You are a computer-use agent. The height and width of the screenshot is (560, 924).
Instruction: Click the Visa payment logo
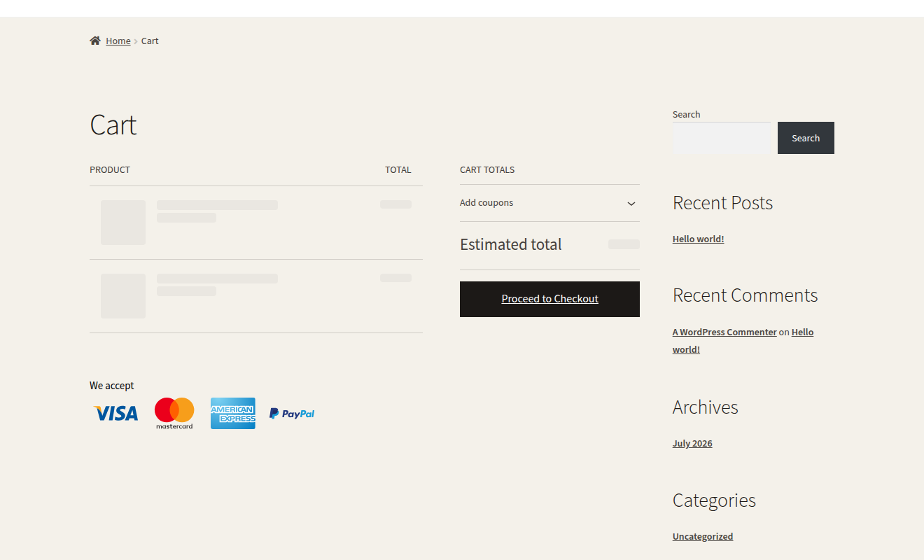(115, 414)
